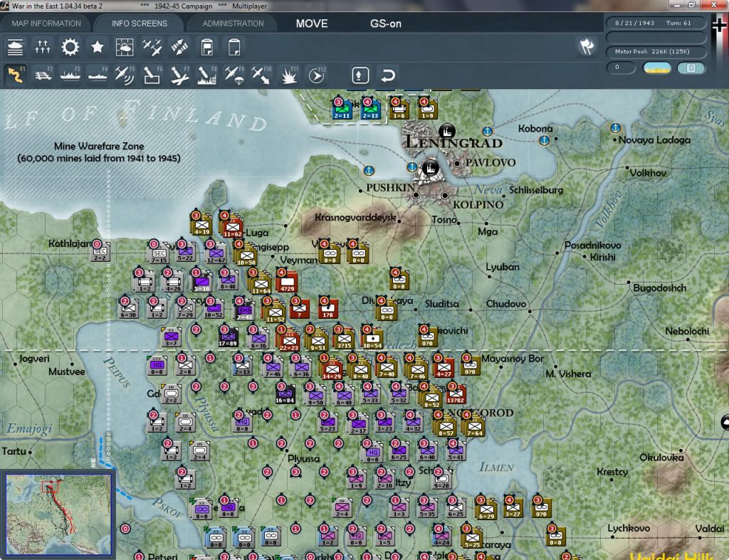The height and width of the screenshot is (560, 729).
Task: Click the teal pill showing 0
Action: (x=691, y=68)
